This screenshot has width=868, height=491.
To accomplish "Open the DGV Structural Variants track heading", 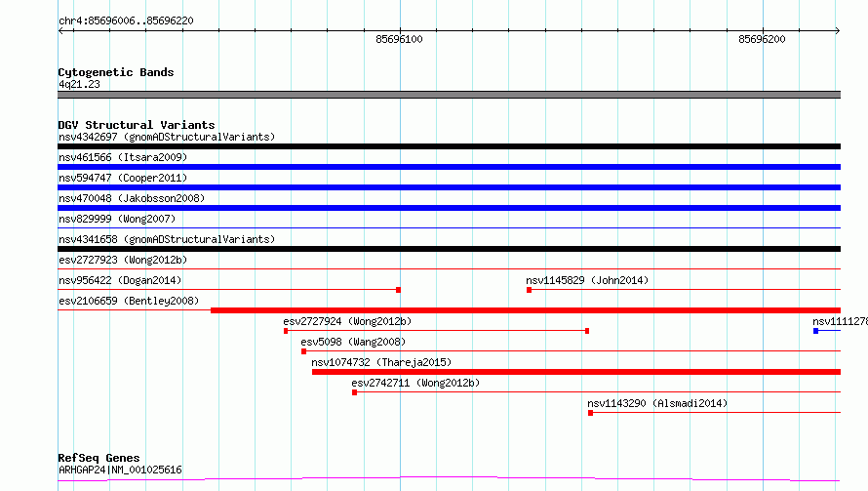I will coord(137,125).
